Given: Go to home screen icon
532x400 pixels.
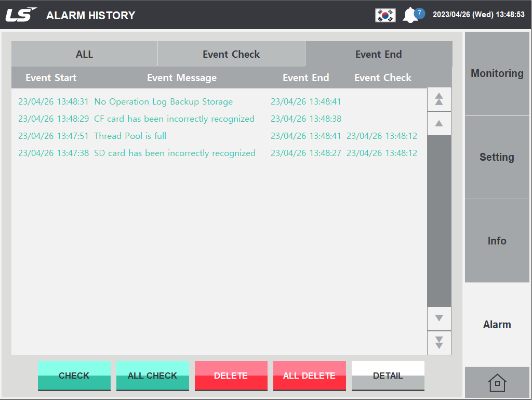Looking at the screenshot, I should tap(497, 383).
